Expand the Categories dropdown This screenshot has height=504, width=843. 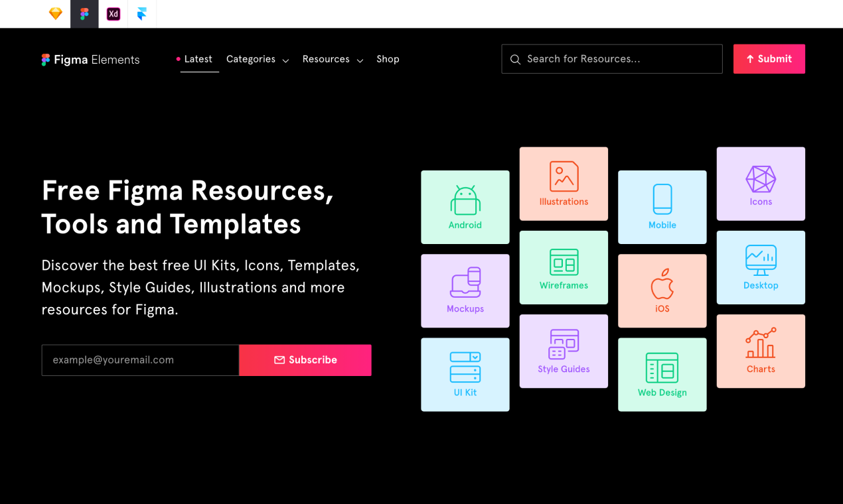(x=258, y=59)
